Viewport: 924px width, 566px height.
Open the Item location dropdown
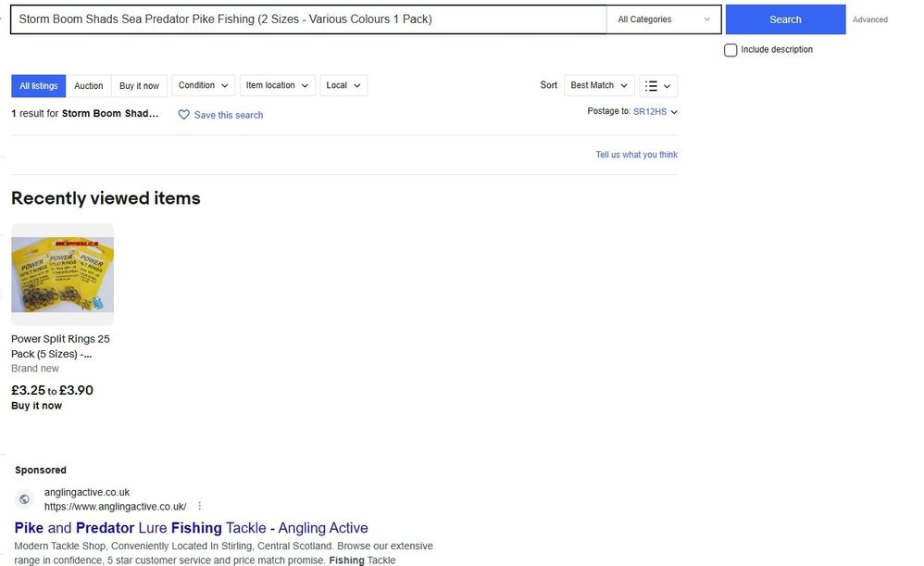click(277, 85)
